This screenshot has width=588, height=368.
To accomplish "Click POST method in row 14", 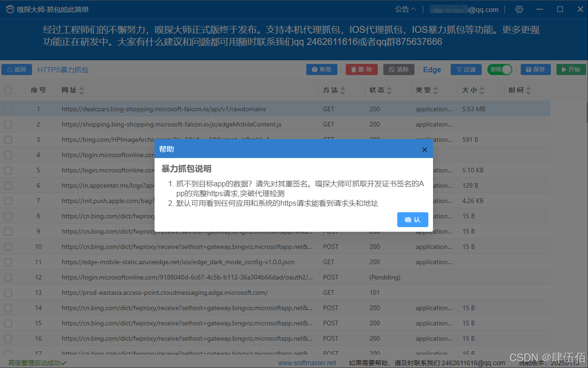I will point(331,308).
